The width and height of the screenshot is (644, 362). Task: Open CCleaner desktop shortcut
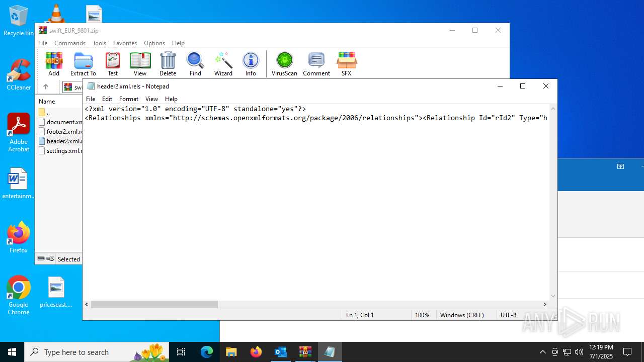(x=19, y=74)
